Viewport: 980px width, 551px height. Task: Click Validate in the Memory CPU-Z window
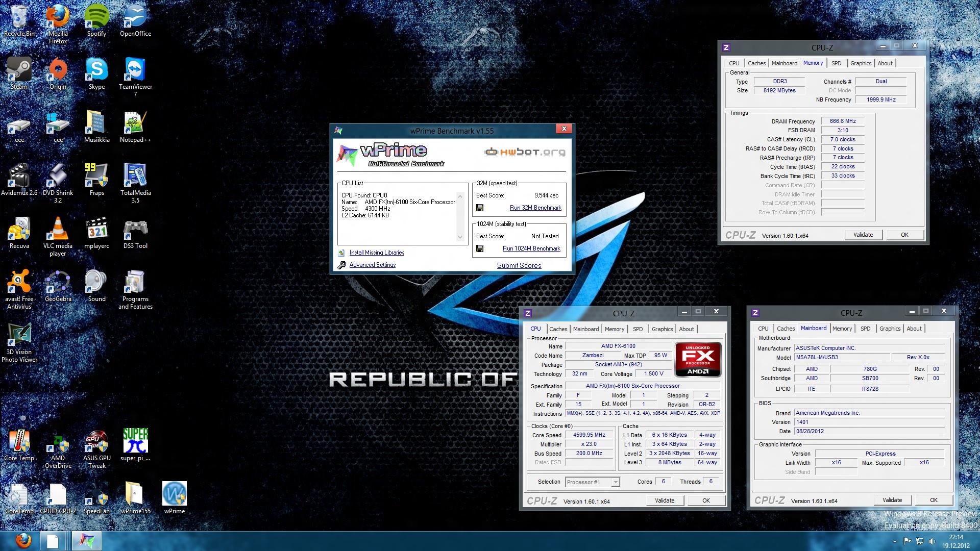[x=863, y=235]
